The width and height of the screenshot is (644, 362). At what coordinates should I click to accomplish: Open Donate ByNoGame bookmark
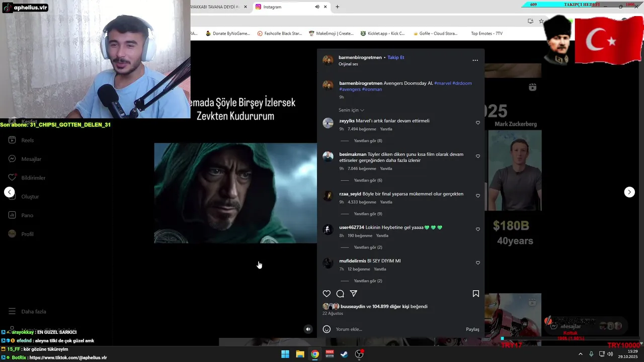227,34
